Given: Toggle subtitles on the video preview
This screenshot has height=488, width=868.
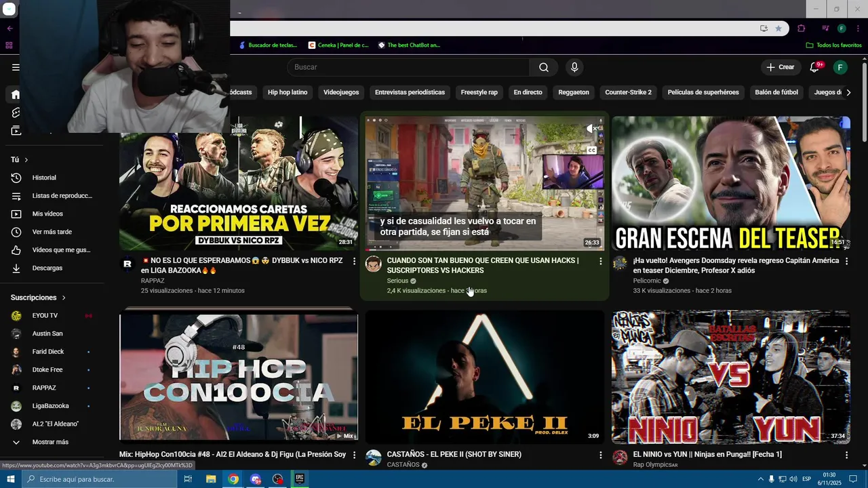Looking at the screenshot, I should tap(592, 150).
